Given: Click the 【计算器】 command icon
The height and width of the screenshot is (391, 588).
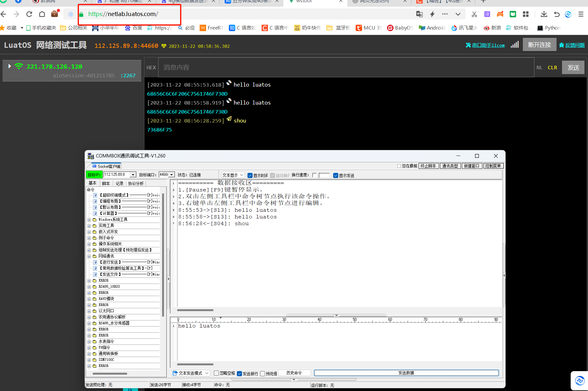Looking at the screenshot, I should tap(95, 213).
